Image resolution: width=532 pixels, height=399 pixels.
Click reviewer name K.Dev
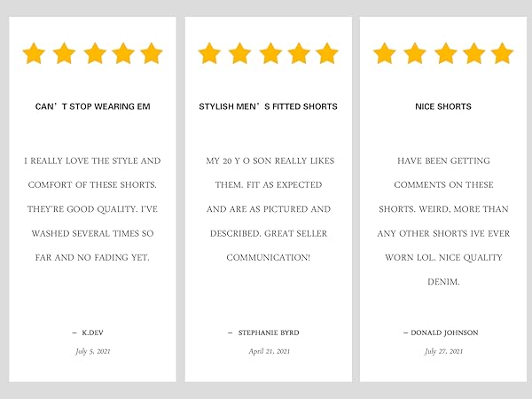(x=92, y=332)
